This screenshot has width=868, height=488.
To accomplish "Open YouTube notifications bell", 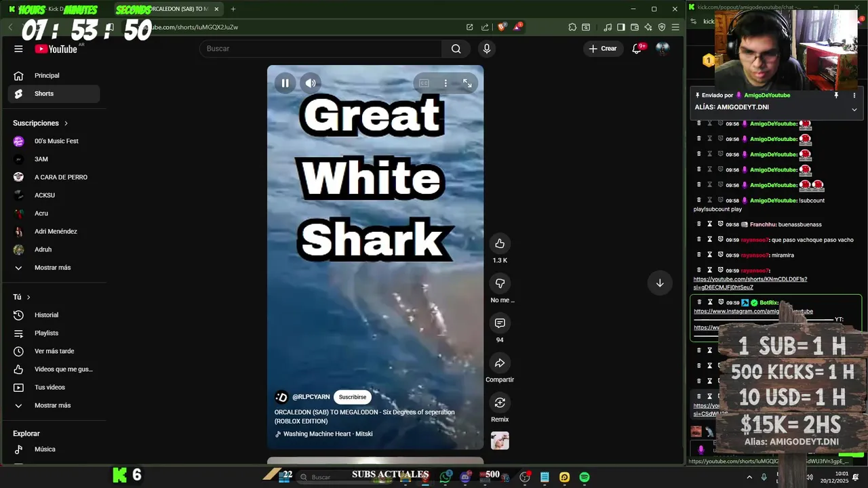I will [x=637, y=49].
